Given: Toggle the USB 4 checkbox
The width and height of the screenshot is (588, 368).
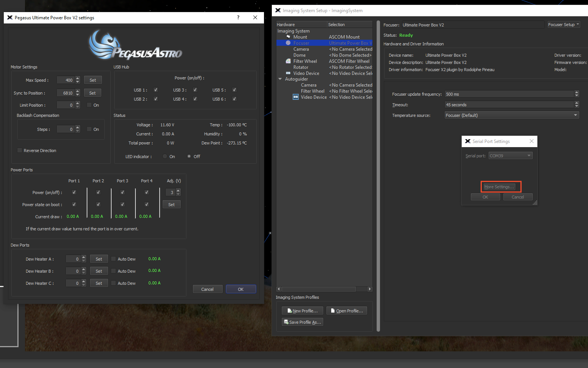Looking at the screenshot, I should tap(195, 99).
